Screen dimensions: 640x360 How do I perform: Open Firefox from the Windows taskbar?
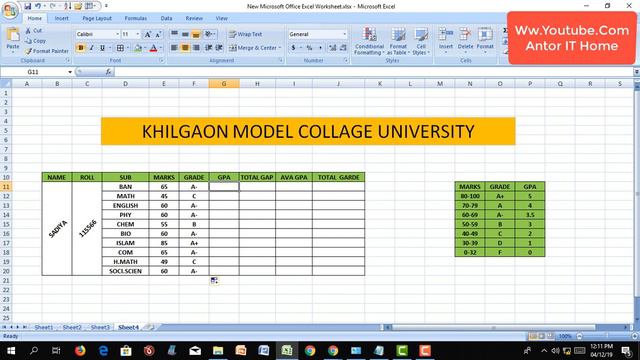tap(80, 350)
